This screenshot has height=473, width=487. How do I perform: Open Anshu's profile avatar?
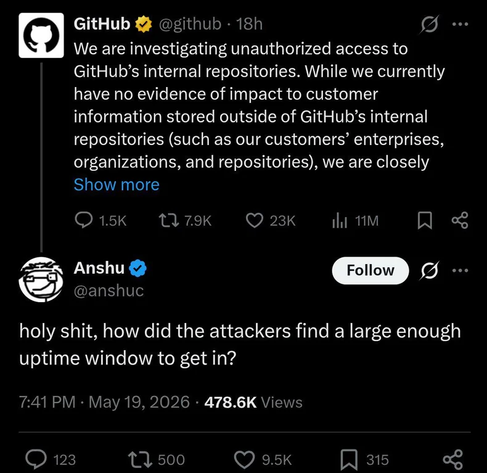(x=41, y=280)
